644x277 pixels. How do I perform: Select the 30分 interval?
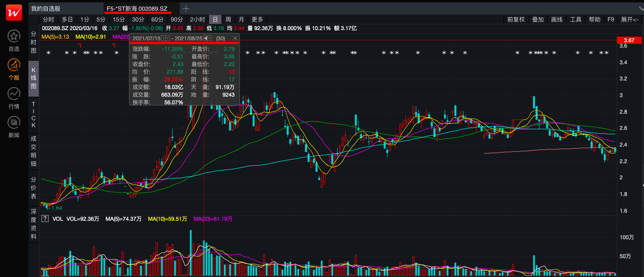pyautogui.click(x=138, y=19)
